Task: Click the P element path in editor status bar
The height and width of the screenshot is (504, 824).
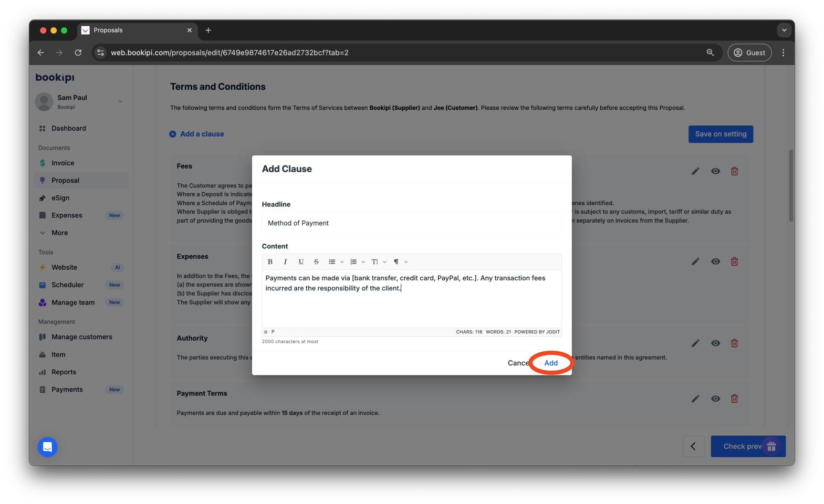Action: click(273, 332)
